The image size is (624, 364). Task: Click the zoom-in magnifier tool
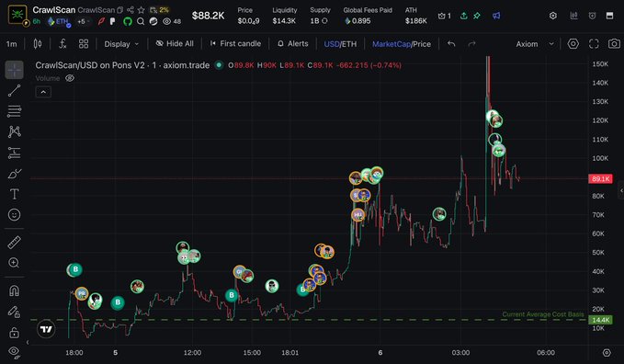point(14,263)
